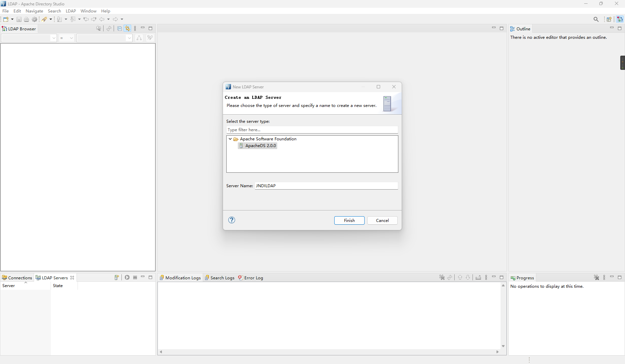Open dropdown arrow beside the pen icon
The width and height of the screenshot is (625, 364).
tap(51, 19)
